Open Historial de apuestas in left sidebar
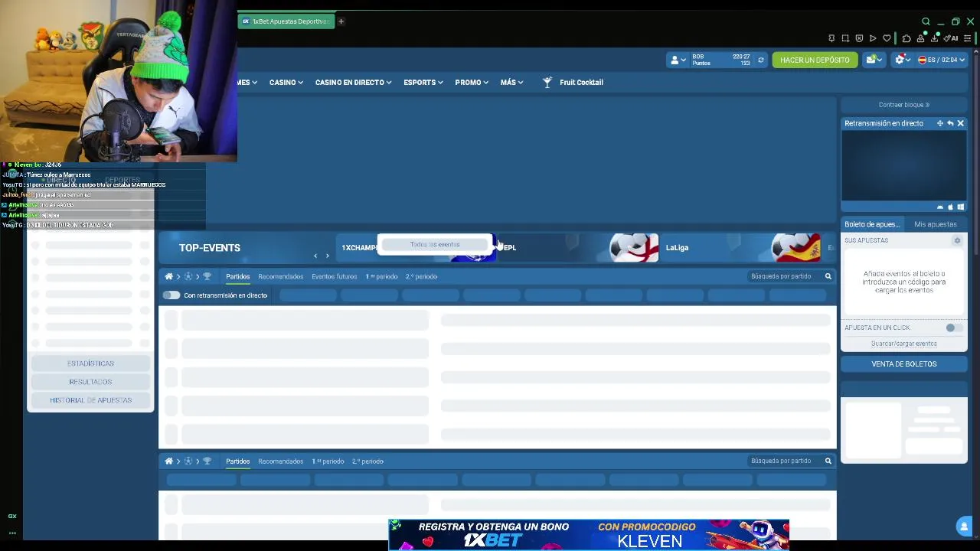Viewport: 980px width, 551px height. click(90, 400)
